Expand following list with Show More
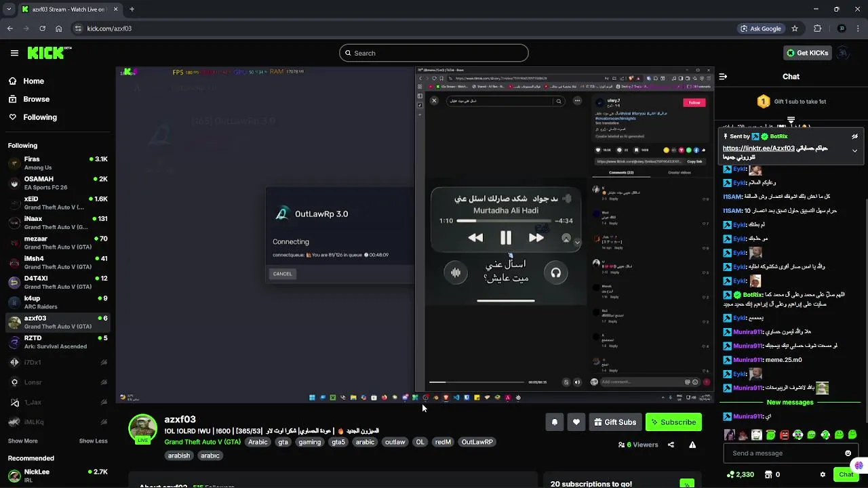This screenshot has width=868, height=488. click(x=22, y=441)
